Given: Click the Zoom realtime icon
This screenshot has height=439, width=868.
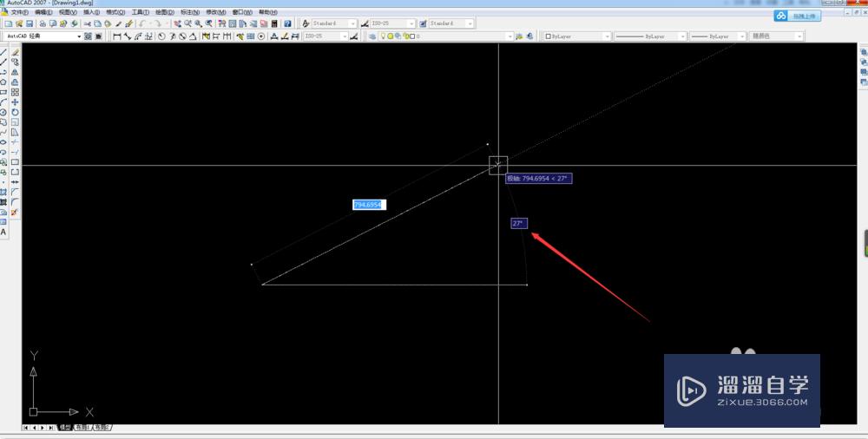Looking at the screenshot, I should 187,23.
